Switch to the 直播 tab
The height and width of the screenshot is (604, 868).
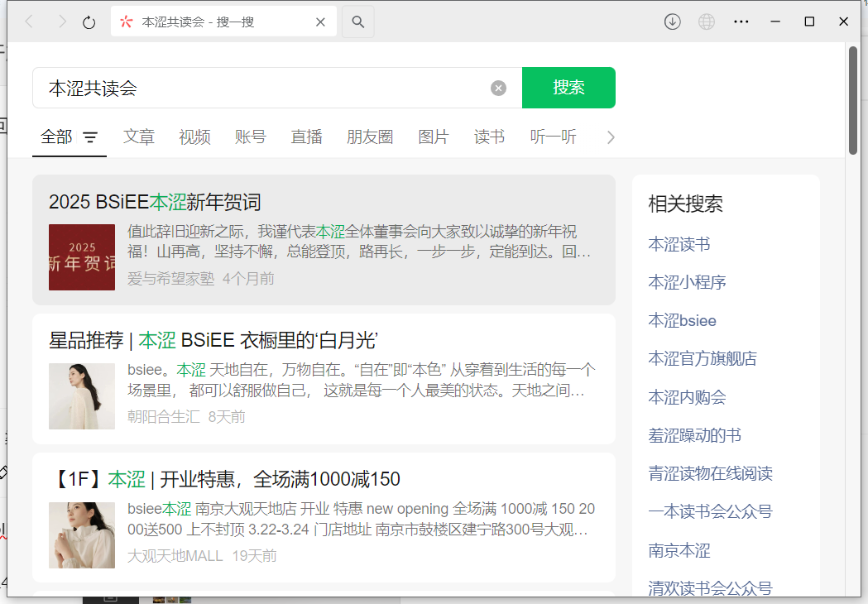click(306, 137)
